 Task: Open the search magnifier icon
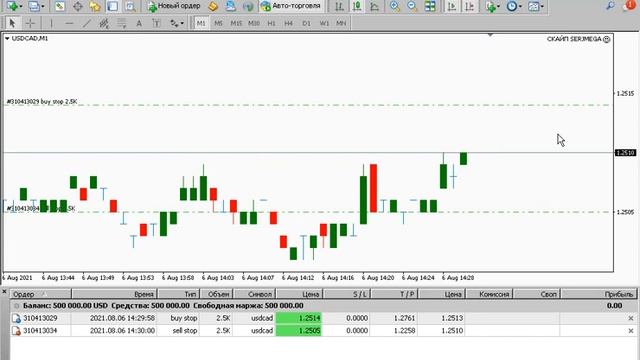[x=611, y=5]
